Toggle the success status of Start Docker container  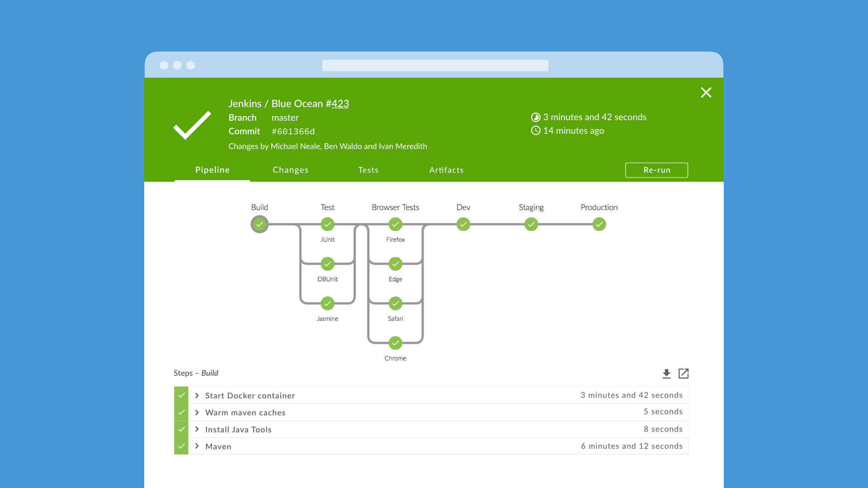pos(181,394)
